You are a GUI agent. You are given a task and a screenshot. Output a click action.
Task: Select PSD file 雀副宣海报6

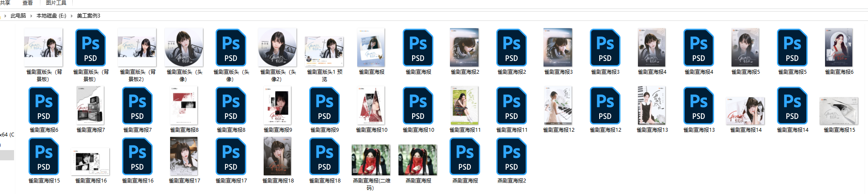pos(43,105)
